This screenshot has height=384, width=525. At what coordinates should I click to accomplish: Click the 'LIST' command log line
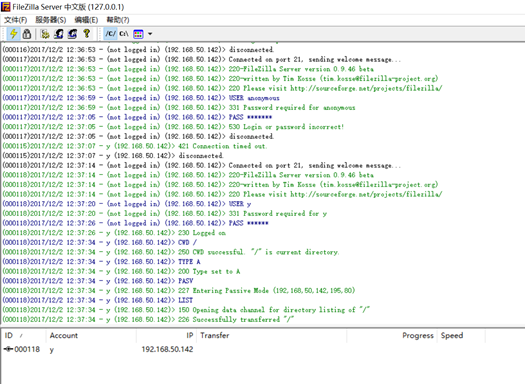click(x=98, y=300)
